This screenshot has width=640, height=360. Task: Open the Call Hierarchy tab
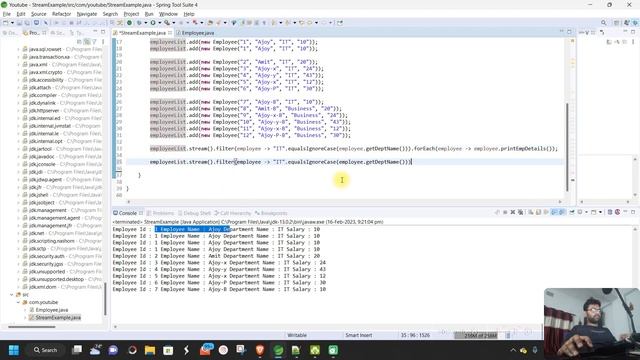point(232,213)
